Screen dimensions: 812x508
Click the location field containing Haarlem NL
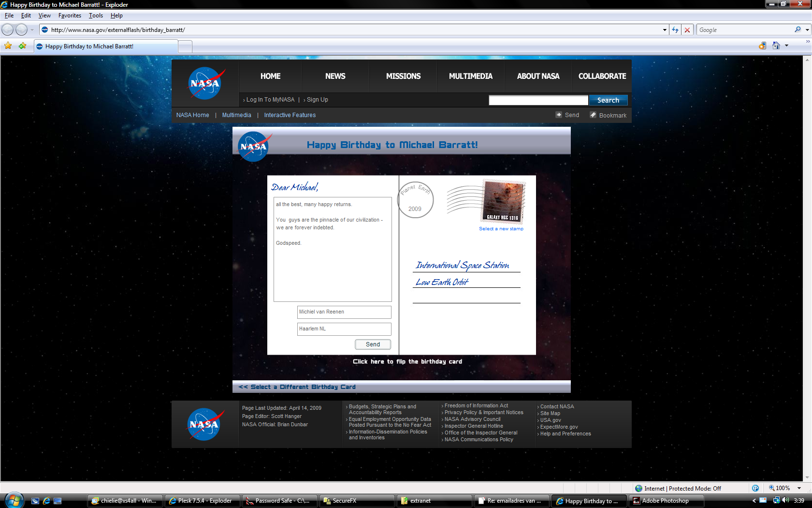click(344, 329)
